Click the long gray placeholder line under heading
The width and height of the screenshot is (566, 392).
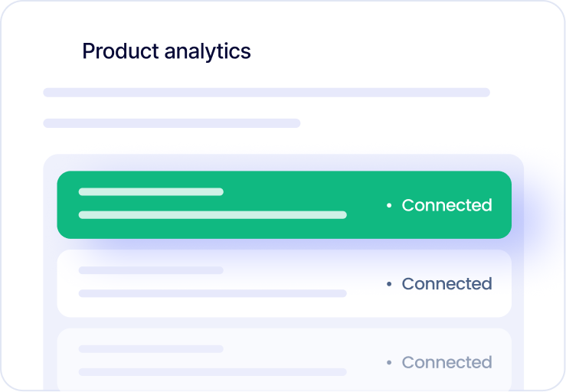(267, 93)
